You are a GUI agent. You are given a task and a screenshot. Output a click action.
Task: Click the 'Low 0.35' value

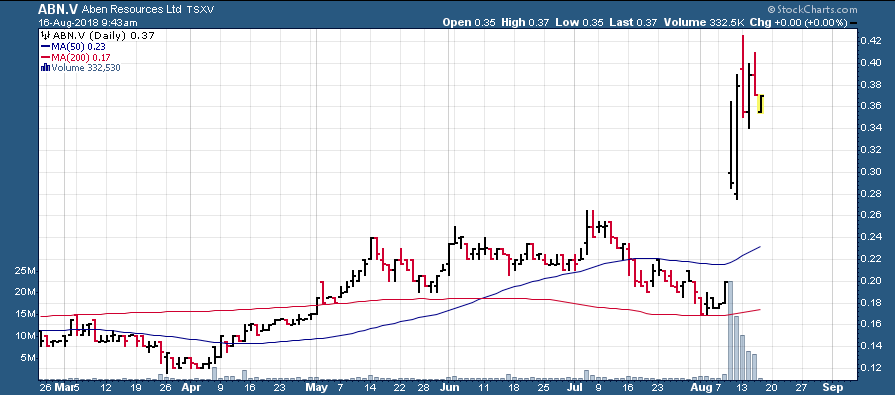[x=578, y=23]
